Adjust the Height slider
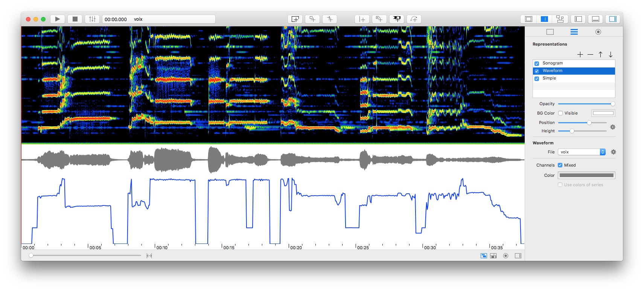644x291 pixels. point(582,131)
